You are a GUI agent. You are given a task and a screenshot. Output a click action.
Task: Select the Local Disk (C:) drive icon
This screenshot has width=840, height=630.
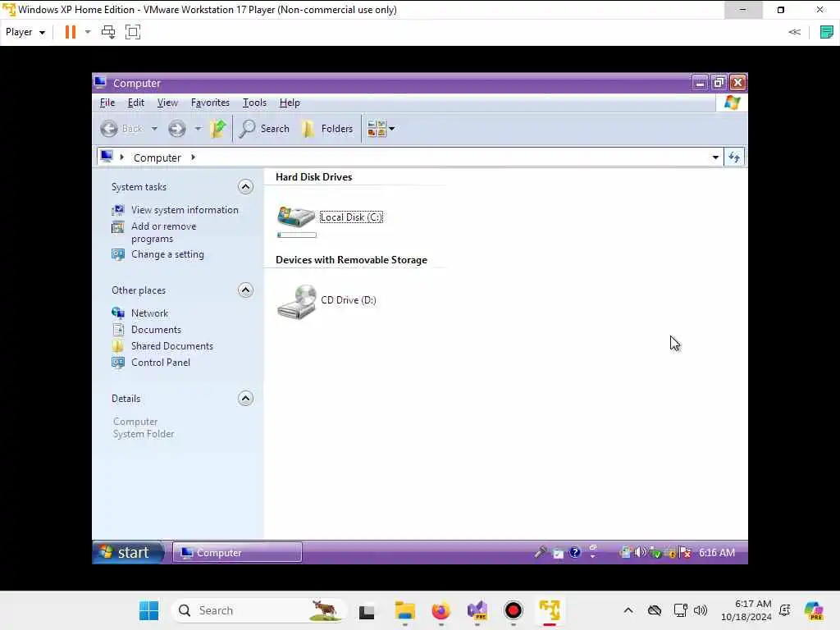coord(296,217)
